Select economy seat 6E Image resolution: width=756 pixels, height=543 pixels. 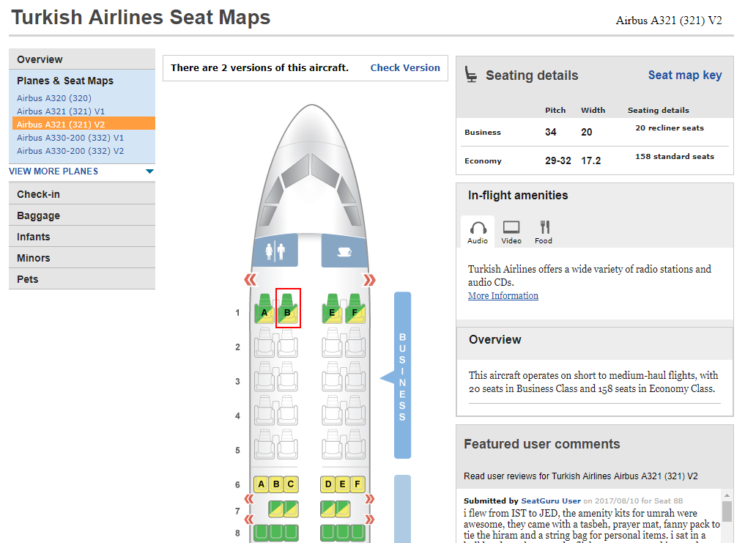click(343, 484)
